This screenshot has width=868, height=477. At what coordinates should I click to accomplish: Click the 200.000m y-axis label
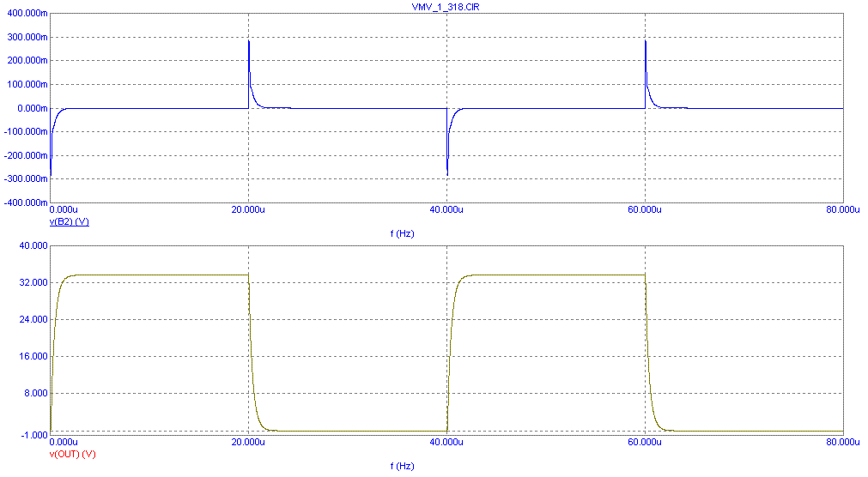click(27, 61)
